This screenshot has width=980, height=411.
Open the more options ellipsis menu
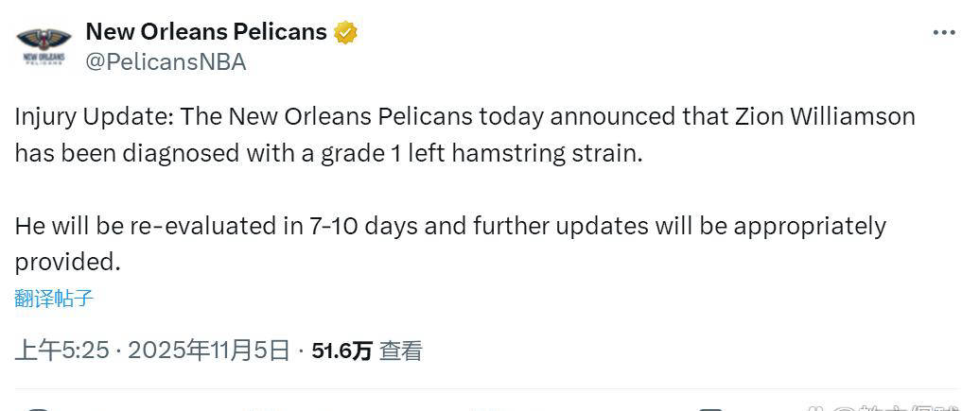943,32
